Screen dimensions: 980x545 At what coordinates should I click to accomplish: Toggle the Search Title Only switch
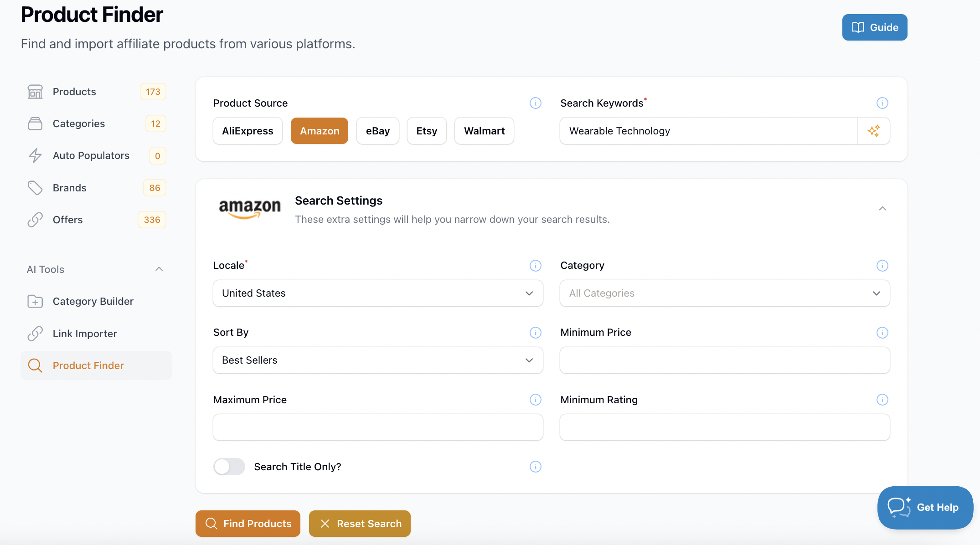229,467
